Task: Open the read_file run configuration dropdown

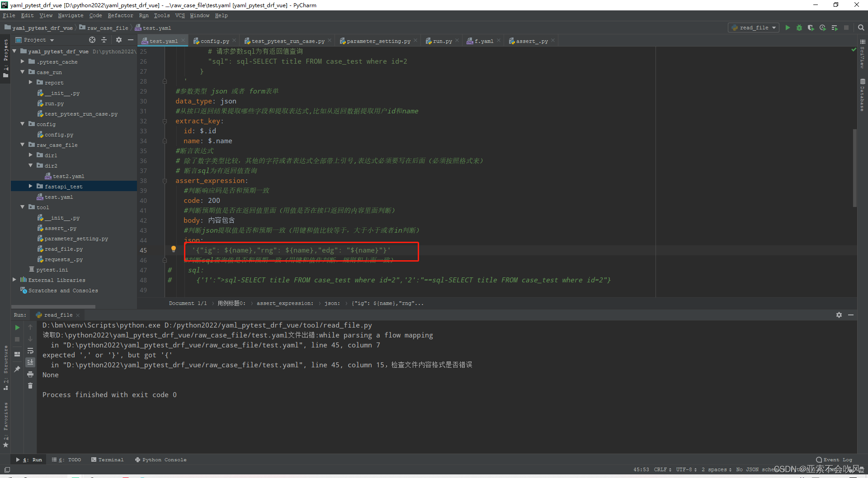Action: tap(754, 28)
